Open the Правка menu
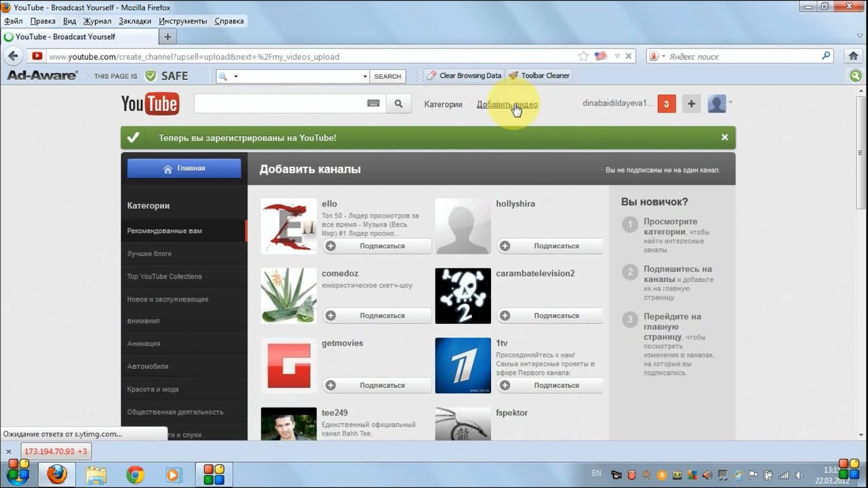This screenshot has height=488, width=868. [43, 21]
